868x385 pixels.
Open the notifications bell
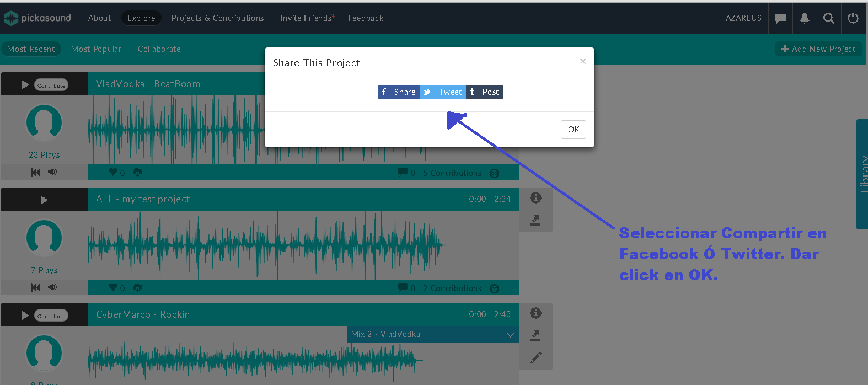coord(805,18)
